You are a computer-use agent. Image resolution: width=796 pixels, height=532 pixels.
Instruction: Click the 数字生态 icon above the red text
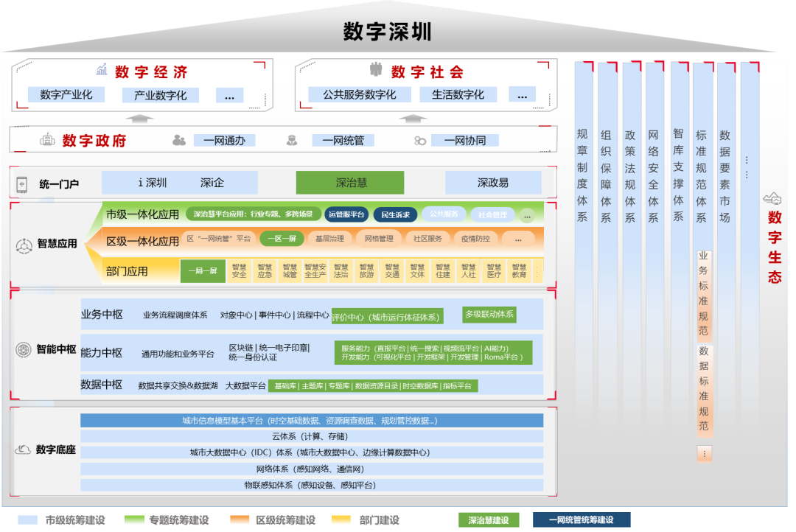(772, 197)
